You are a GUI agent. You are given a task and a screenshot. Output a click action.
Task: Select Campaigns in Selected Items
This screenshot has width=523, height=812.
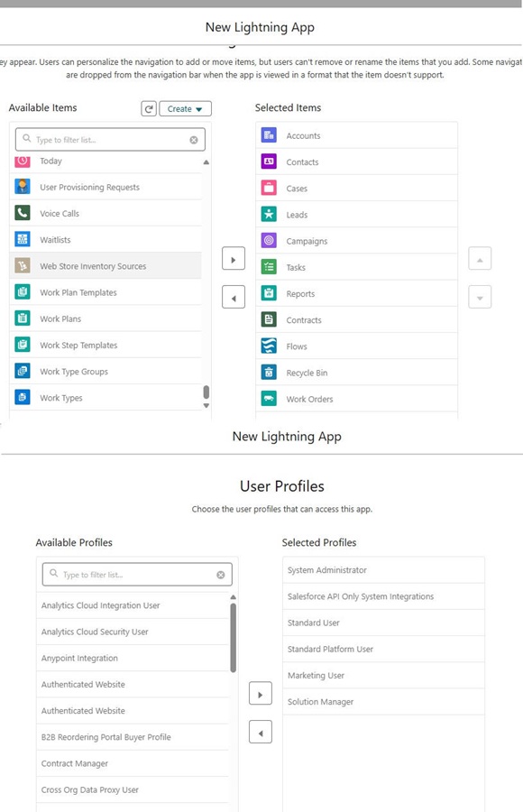coord(357,241)
